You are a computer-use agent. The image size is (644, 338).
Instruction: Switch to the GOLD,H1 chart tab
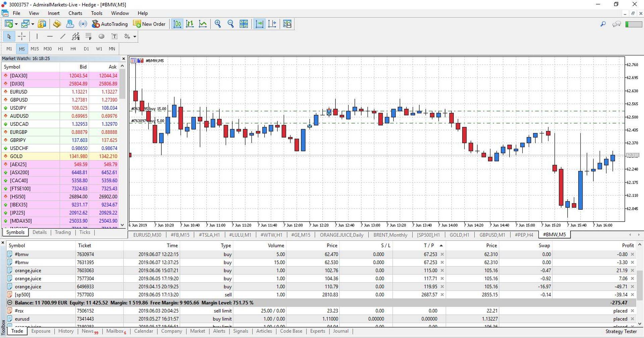click(459, 235)
